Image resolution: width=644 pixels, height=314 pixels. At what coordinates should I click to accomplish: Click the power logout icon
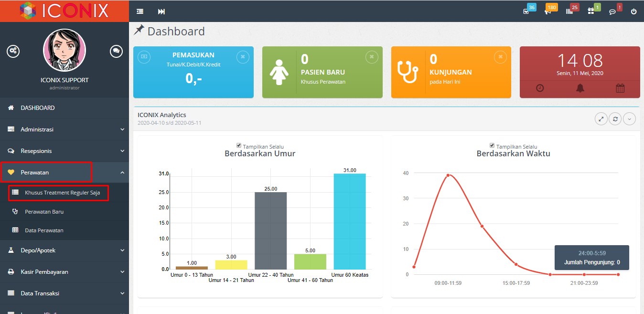[x=633, y=11]
